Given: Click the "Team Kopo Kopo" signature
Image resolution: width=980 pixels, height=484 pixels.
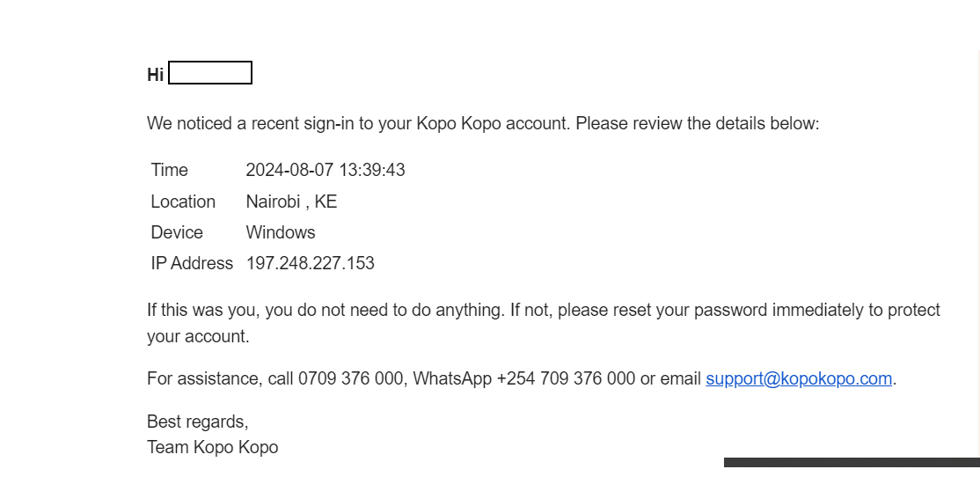Looking at the screenshot, I should tap(213, 447).
